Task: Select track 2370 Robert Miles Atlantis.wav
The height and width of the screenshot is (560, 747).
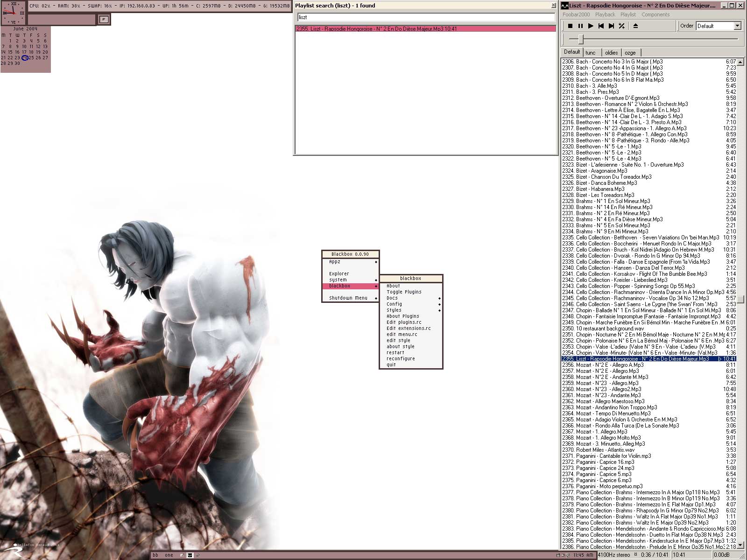Action: pos(649,450)
